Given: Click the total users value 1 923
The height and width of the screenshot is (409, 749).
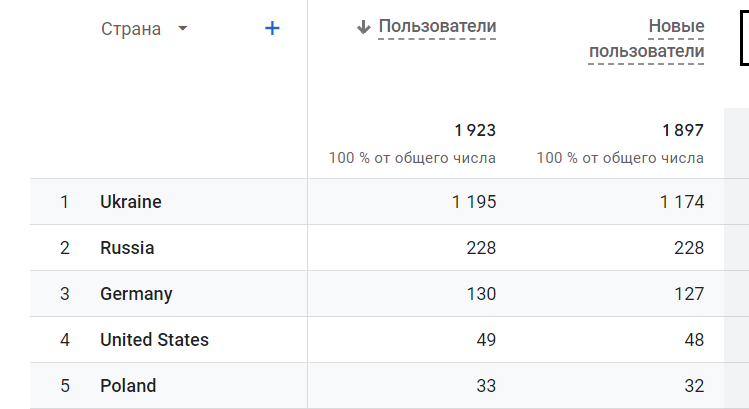Looking at the screenshot, I should coord(475,131).
